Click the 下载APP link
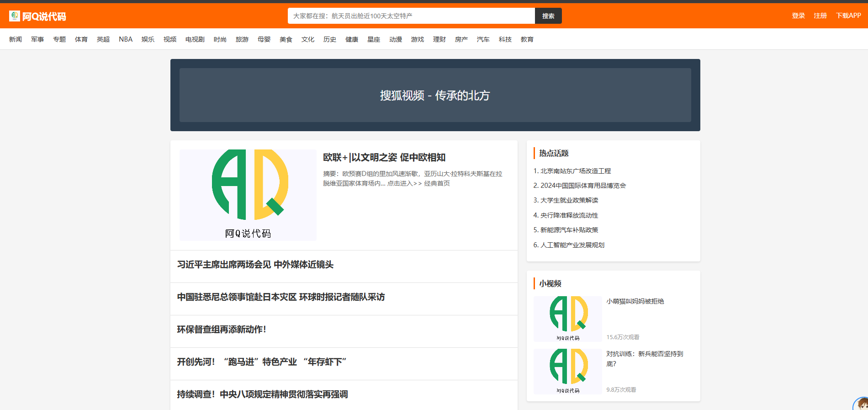 point(848,16)
